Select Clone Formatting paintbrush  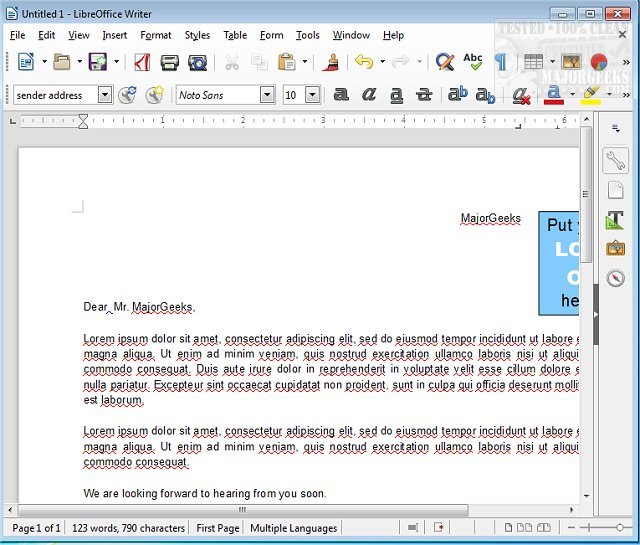pos(331,62)
